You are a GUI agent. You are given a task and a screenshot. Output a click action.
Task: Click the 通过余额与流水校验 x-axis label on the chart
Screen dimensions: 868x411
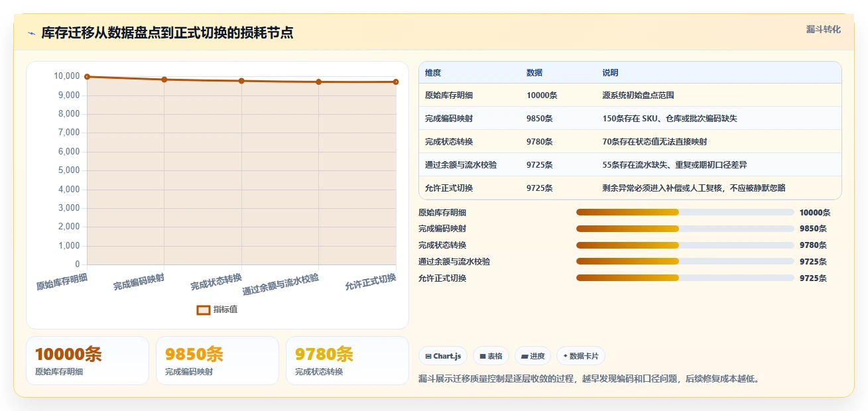pyautogui.click(x=280, y=284)
